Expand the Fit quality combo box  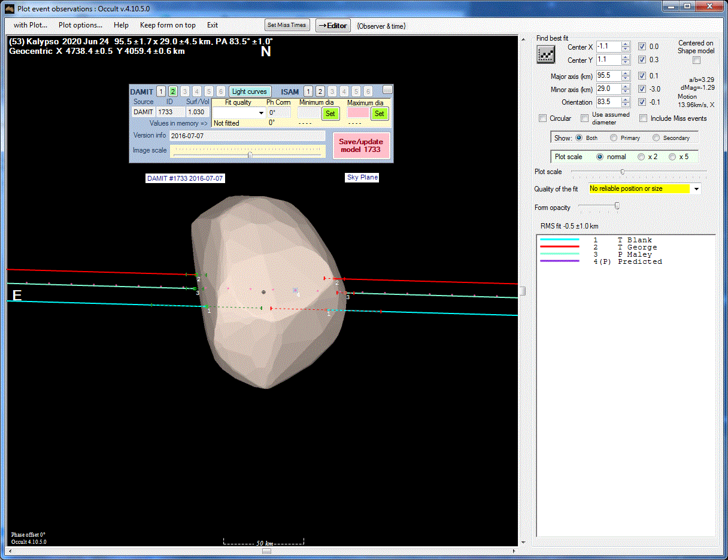point(261,113)
